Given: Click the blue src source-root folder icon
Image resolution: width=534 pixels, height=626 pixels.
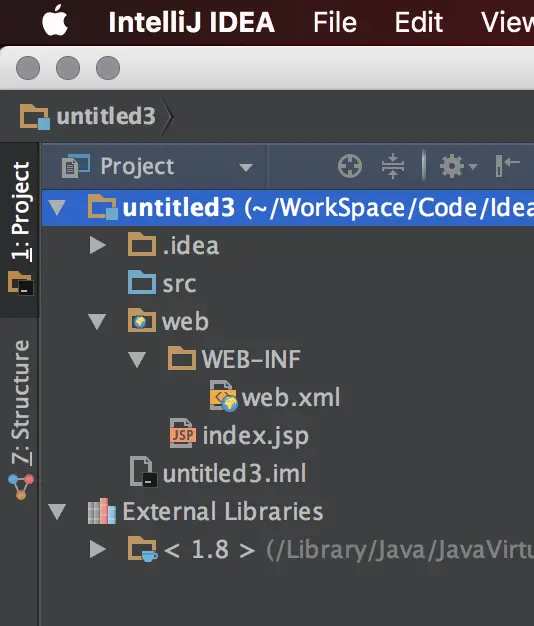Looking at the screenshot, I should pyautogui.click(x=142, y=282).
